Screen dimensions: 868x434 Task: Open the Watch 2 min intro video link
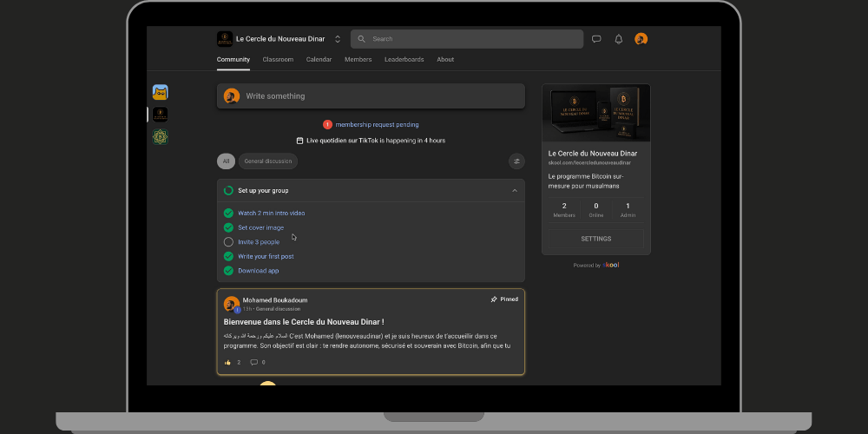pyautogui.click(x=271, y=214)
